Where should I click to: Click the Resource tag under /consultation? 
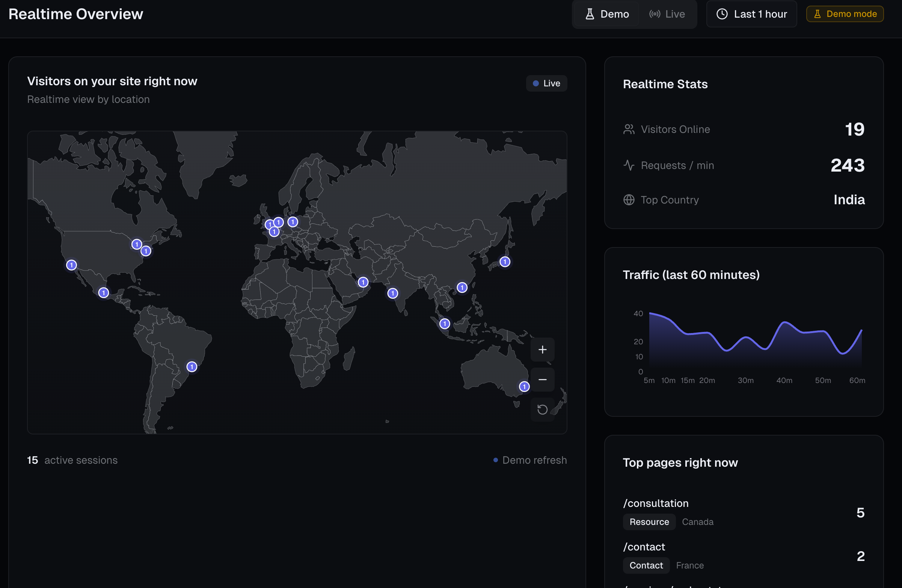pos(649,522)
